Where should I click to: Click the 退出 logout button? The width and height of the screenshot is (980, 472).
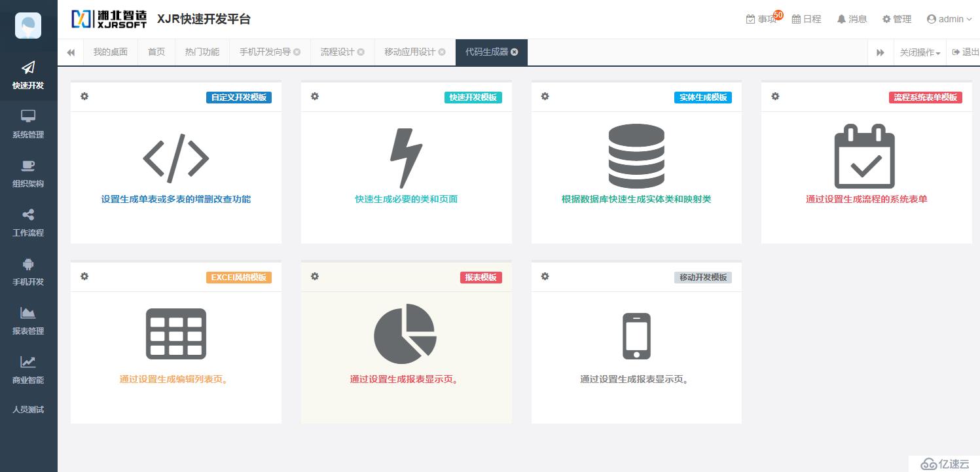pos(966,52)
